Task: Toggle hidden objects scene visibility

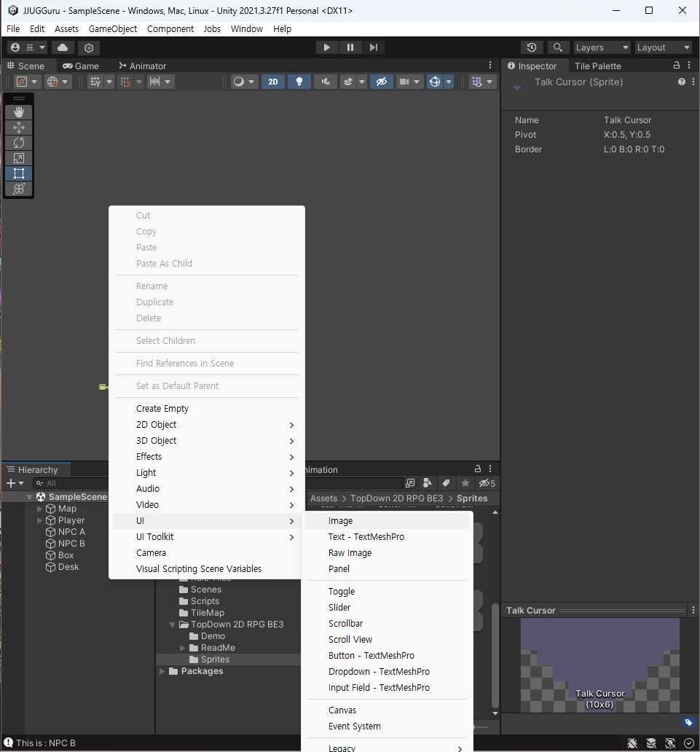Action: pyautogui.click(x=382, y=82)
